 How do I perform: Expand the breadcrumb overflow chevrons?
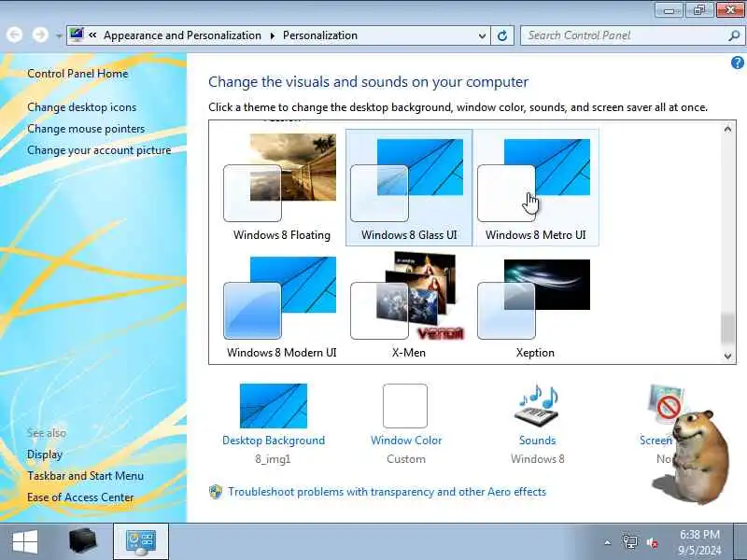[x=92, y=35]
